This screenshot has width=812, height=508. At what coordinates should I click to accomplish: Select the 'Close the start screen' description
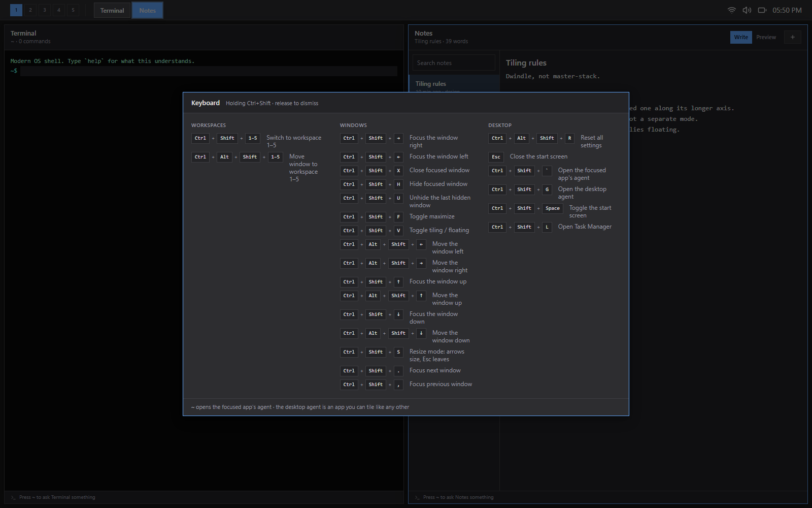(x=538, y=156)
